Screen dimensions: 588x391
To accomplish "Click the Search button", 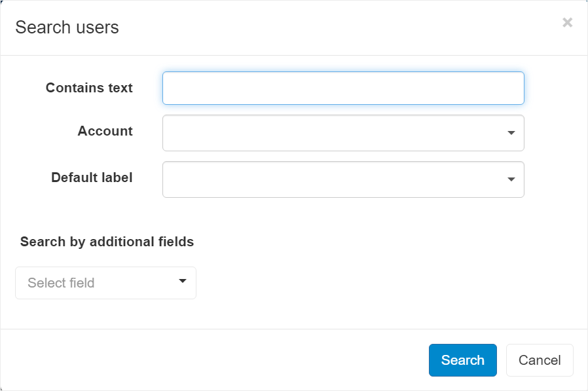I will [x=462, y=360].
